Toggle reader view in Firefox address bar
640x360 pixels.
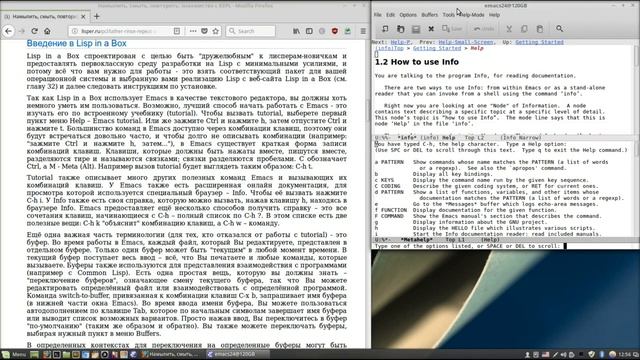(x=177, y=31)
